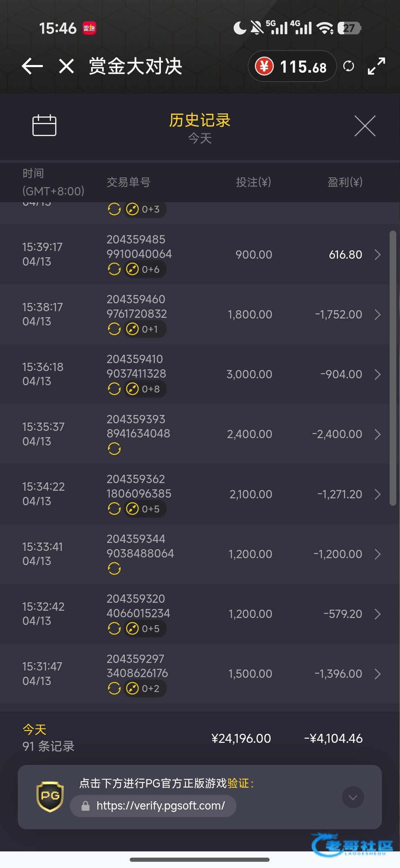Tap the PG shield logo
This screenshot has width=400, height=868.
pos(50,796)
